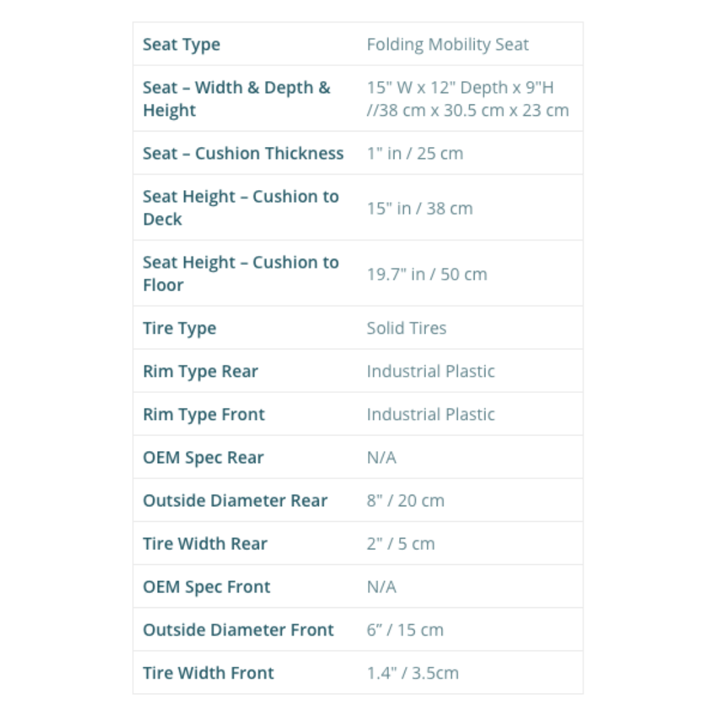Image resolution: width=728 pixels, height=728 pixels.
Task: Select the 8" / 20 cm value
Action: (x=405, y=501)
